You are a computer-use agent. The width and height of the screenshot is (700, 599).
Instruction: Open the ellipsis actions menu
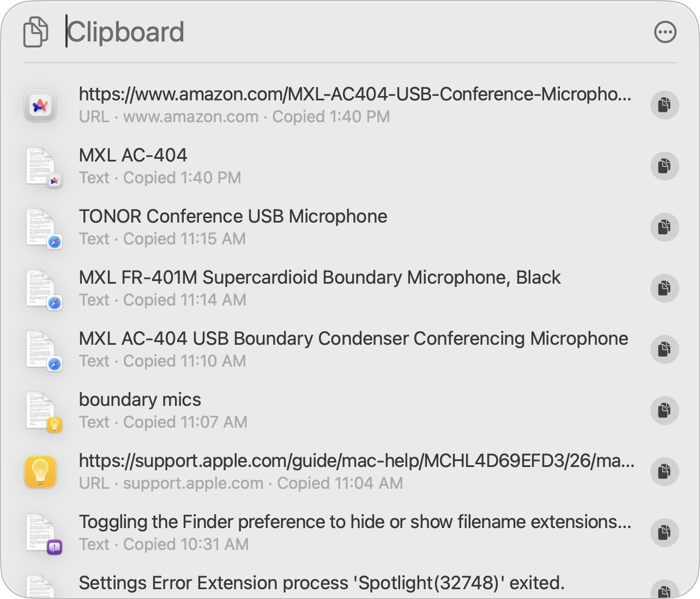pos(665,32)
